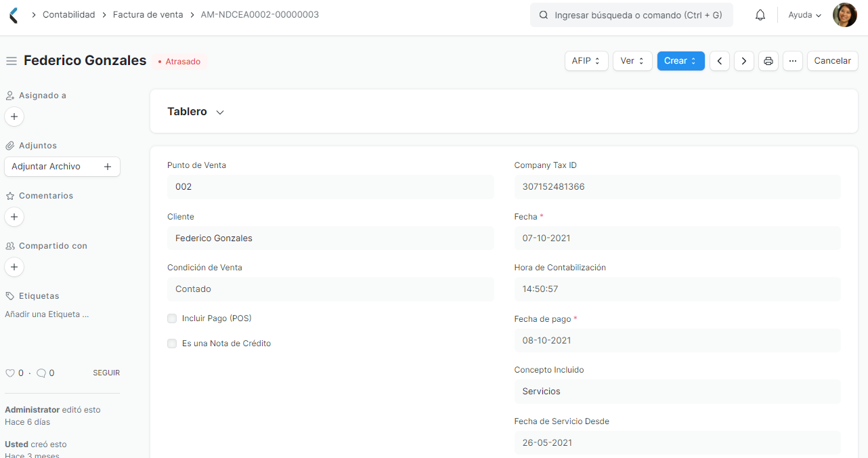Click the Comentarios sidebar label
Viewport: 868px width, 458px height.
point(46,196)
